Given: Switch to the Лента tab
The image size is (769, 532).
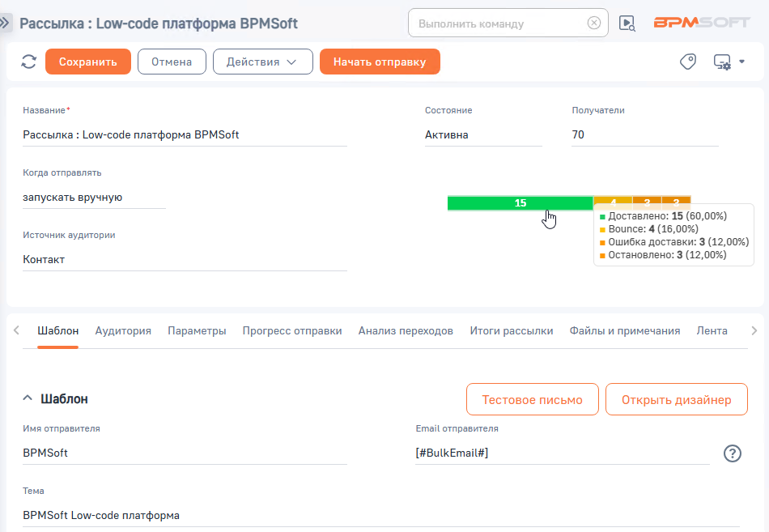Looking at the screenshot, I should tap(712, 331).
